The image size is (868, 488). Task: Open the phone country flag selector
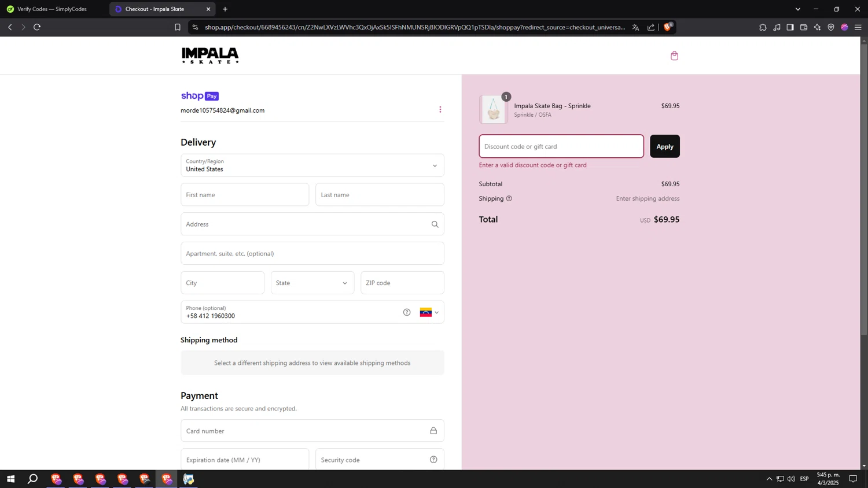429,312
